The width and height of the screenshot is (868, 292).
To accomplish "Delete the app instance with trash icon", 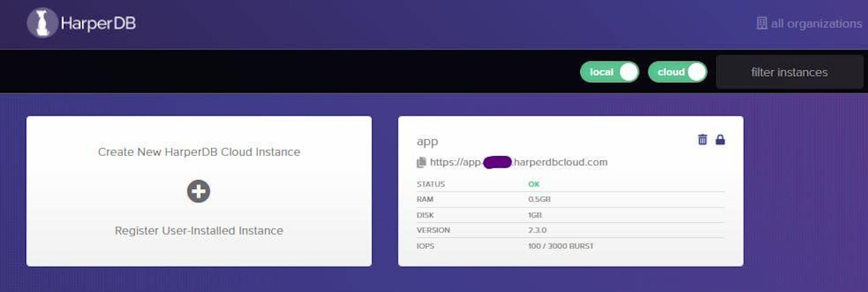I will [x=702, y=139].
